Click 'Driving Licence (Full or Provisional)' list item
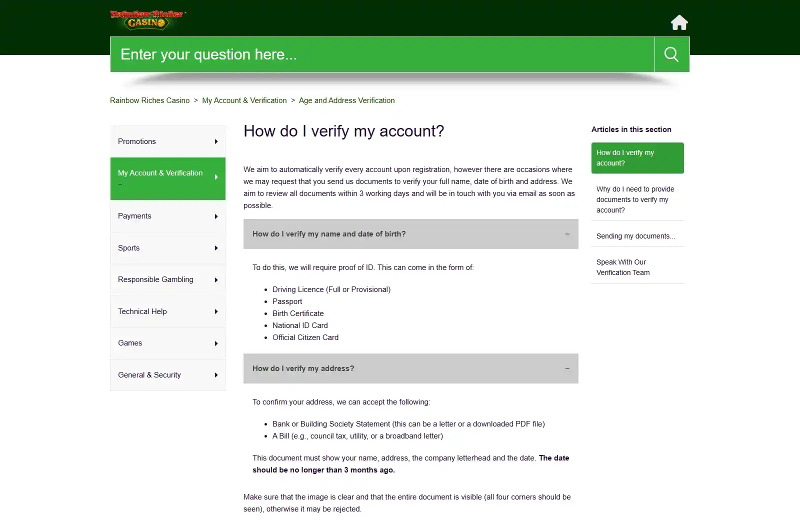Image resolution: width=800 pixels, height=532 pixels. [x=331, y=289]
